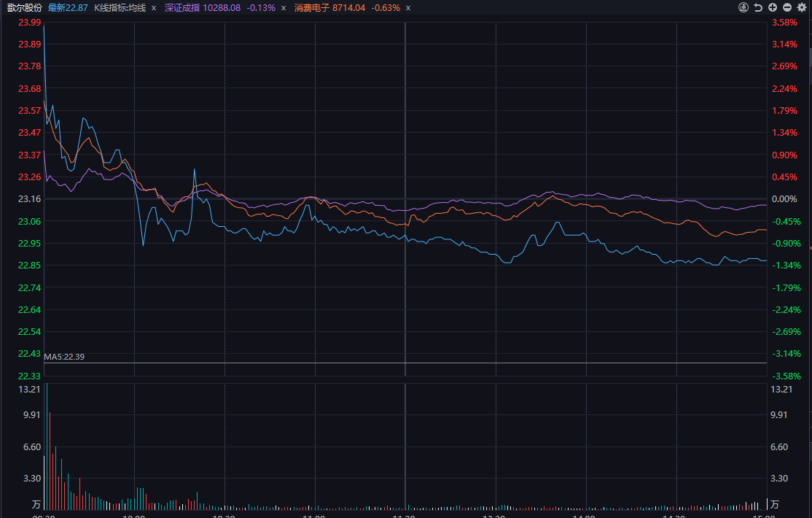The height and width of the screenshot is (518, 812).
Task: Click the 歌尔股份 stock name
Action: coord(25,7)
